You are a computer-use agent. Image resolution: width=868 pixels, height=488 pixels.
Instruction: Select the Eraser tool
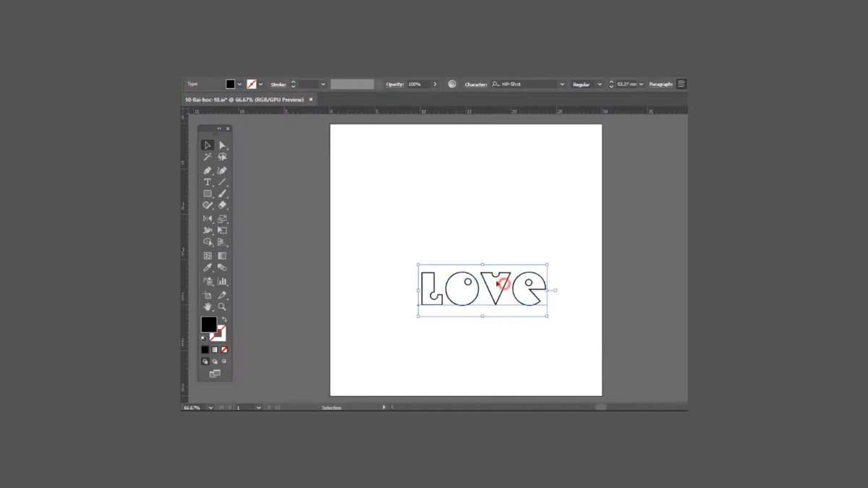coord(222,205)
